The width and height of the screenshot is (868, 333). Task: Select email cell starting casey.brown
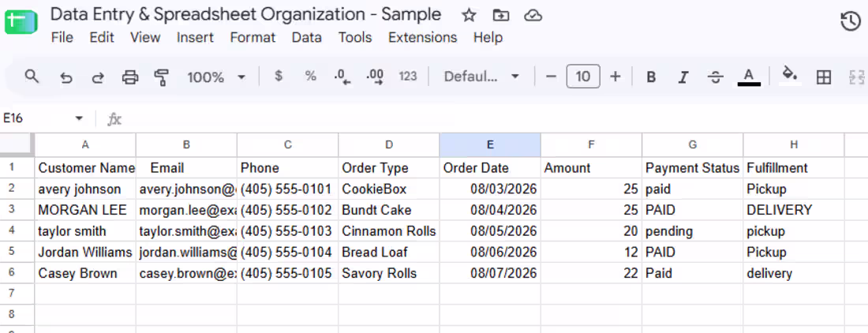click(186, 273)
